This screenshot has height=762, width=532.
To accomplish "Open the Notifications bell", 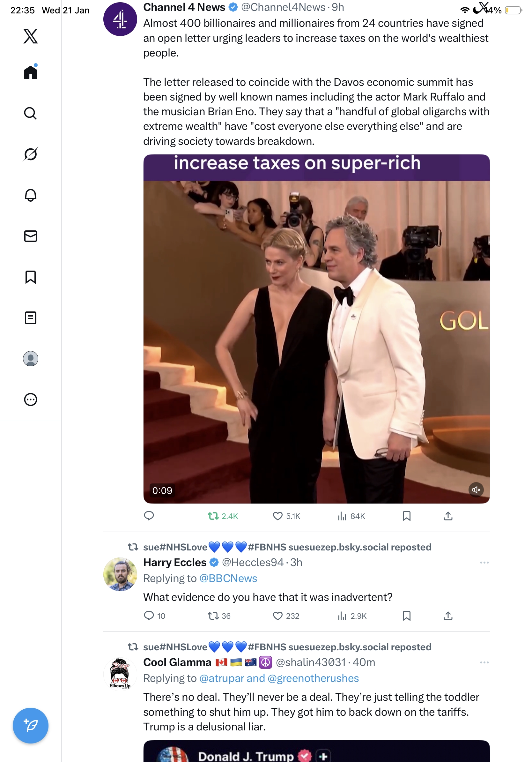I will point(31,195).
